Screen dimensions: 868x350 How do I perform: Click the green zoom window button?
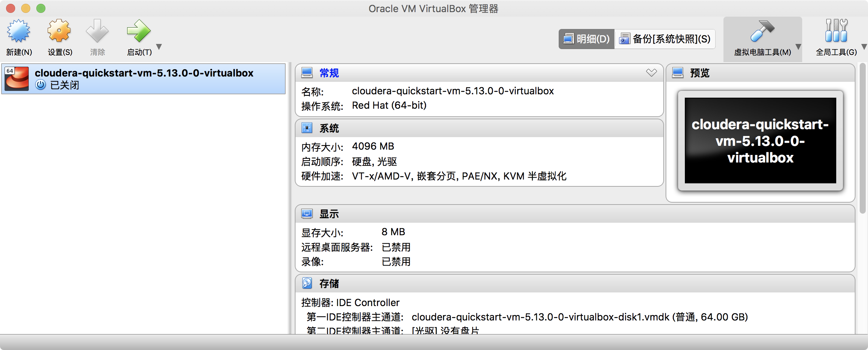coord(41,8)
